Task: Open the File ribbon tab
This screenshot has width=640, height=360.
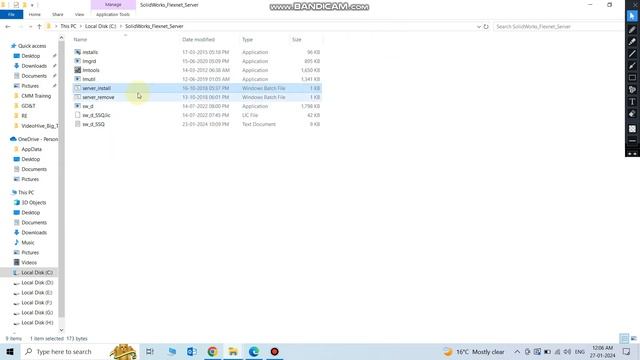Action: pyautogui.click(x=11, y=14)
